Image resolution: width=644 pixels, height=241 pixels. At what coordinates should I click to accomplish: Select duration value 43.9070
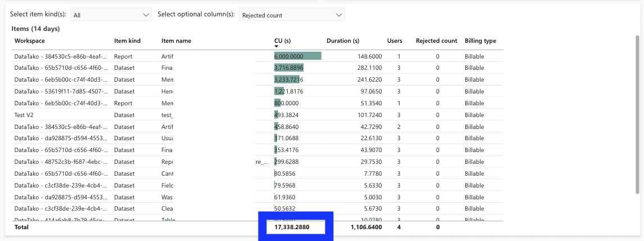[370, 150]
